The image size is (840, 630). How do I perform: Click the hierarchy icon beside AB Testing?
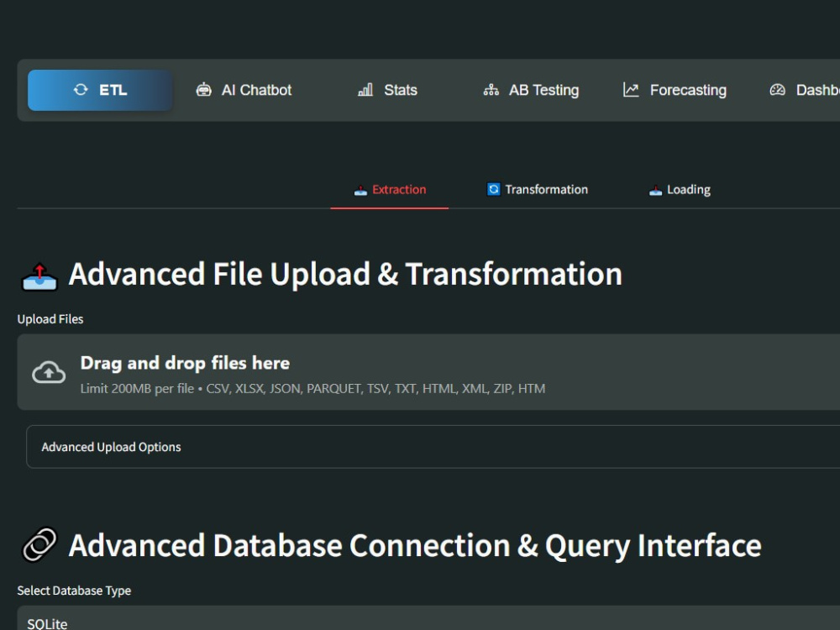click(x=491, y=90)
